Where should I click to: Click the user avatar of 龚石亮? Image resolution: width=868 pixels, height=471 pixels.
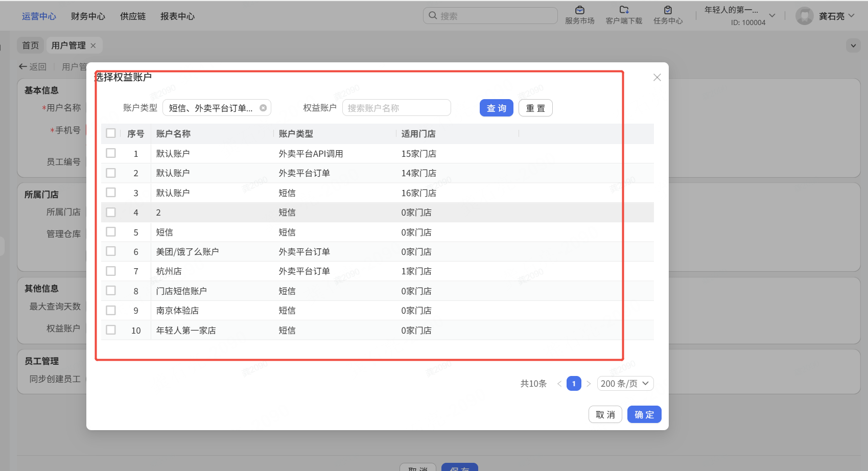[x=805, y=16]
